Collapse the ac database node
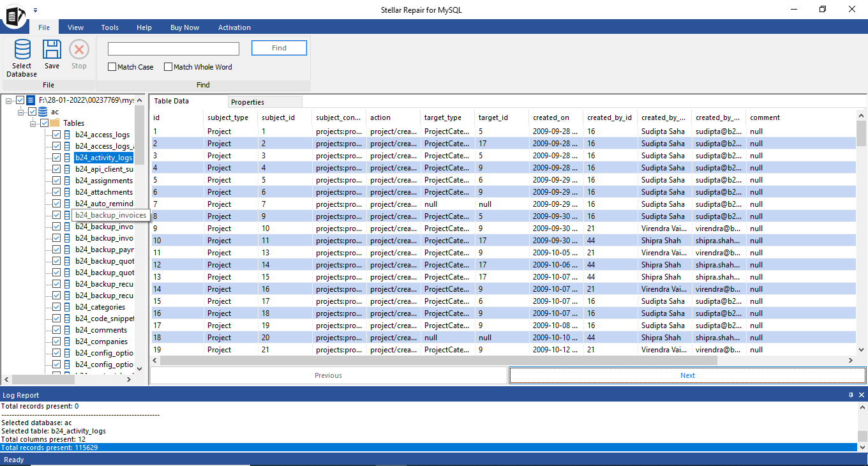The height and width of the screenshot is (466, 868). click(21, 112)
